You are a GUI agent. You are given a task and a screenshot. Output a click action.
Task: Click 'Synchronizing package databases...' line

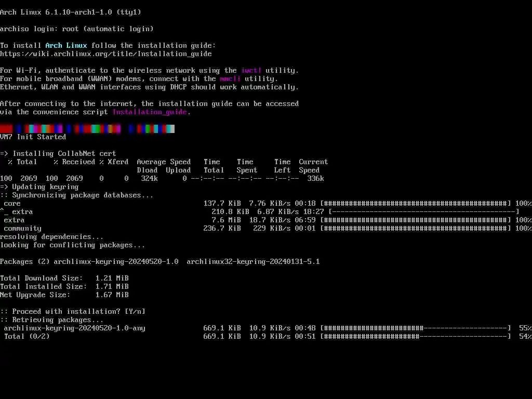click(77, 195)
